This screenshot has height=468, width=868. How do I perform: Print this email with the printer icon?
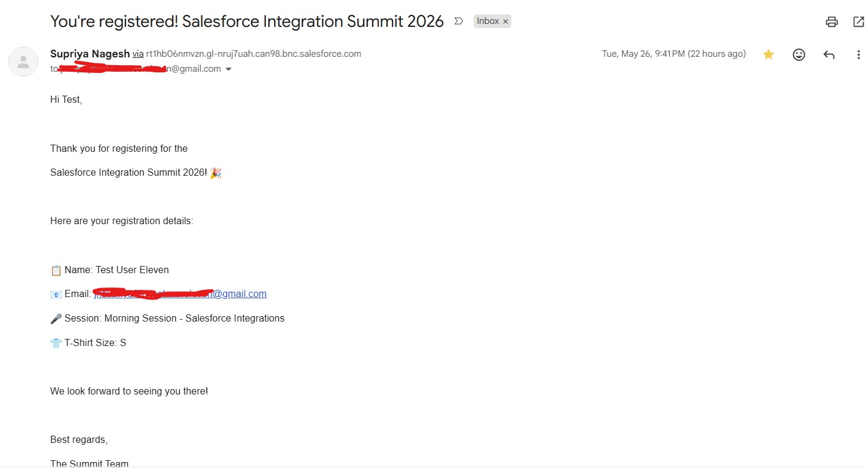[832, 22]
